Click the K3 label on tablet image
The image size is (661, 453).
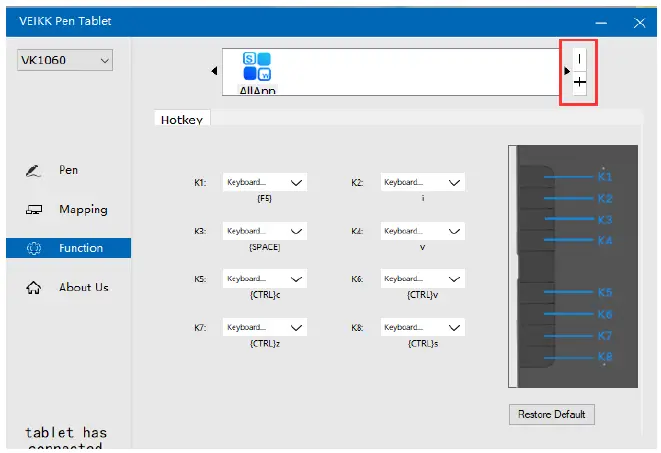click(x=605, y=220)
